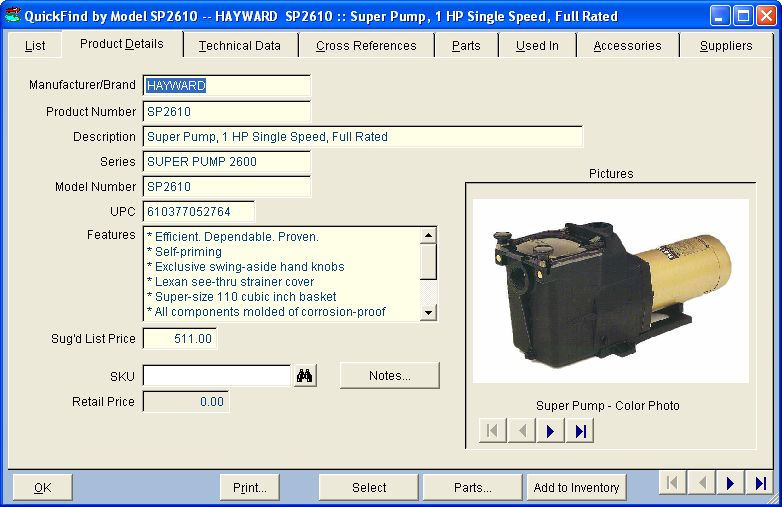This screenshot has width=782, height=507.
Task: Open the Cross References tab
Action: tap(366, 46)
